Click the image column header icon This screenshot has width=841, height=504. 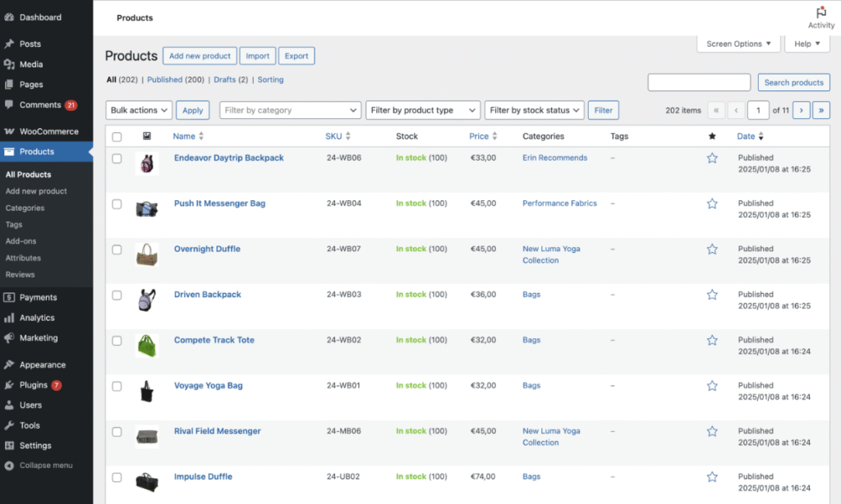(147, 136)
